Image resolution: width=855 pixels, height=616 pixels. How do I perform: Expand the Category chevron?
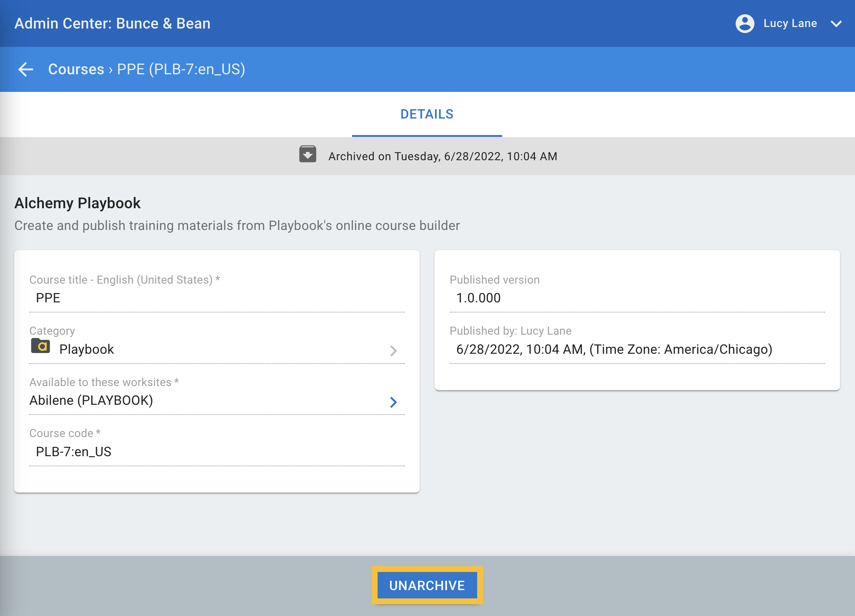[393, 351]
